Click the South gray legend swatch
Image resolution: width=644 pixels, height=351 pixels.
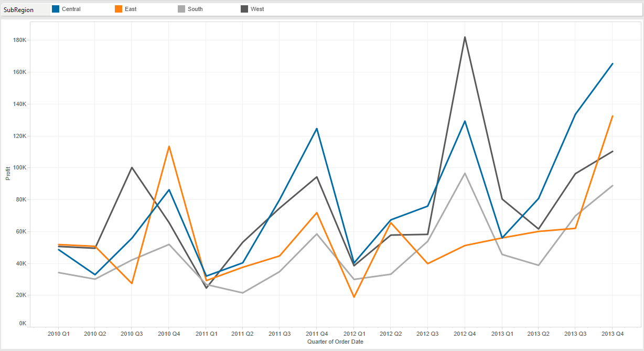pos(181,8)
